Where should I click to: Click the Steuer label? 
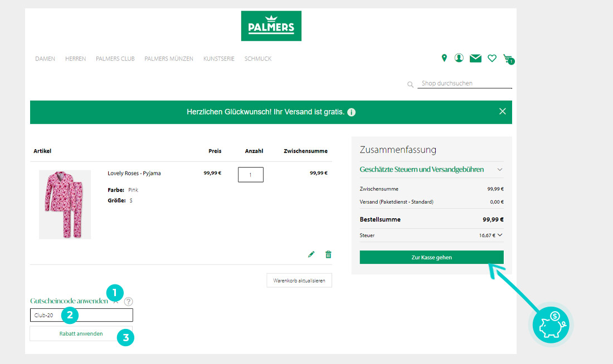pyautogui.click(x=367, y=235)
